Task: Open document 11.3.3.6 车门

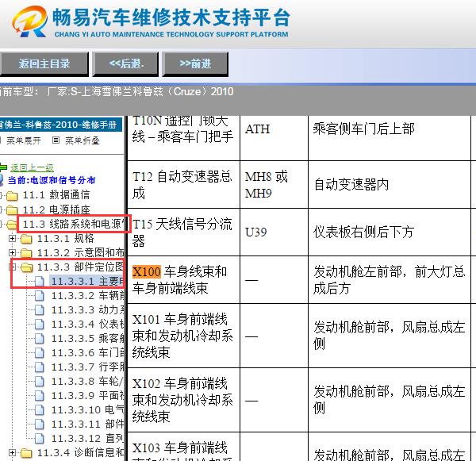Action: click(87, 352)
